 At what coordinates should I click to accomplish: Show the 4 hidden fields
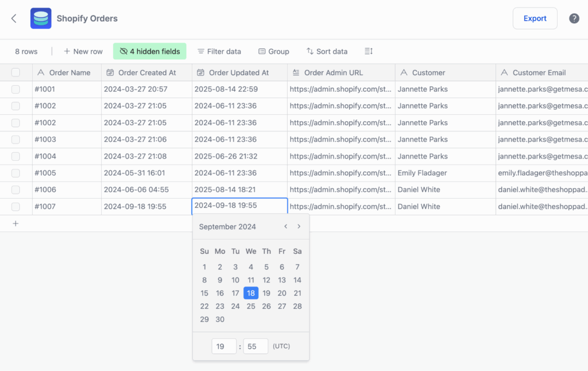tap(150, 51)
